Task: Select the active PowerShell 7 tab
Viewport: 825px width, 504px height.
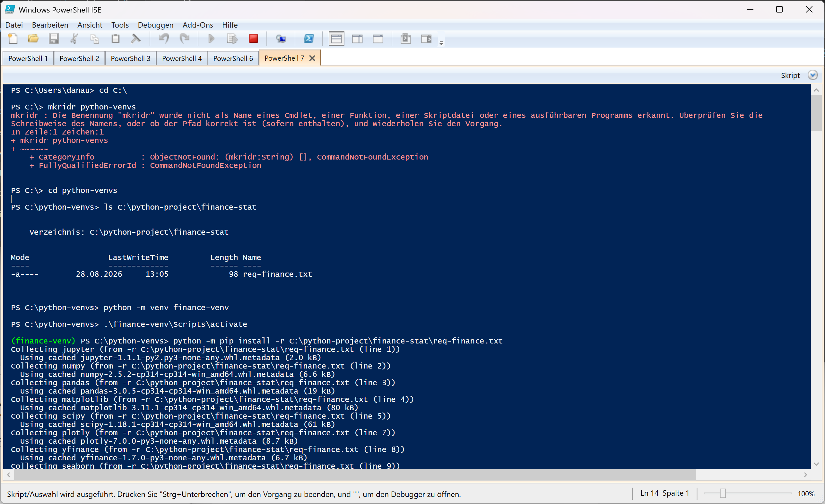Action: [284, 58]
